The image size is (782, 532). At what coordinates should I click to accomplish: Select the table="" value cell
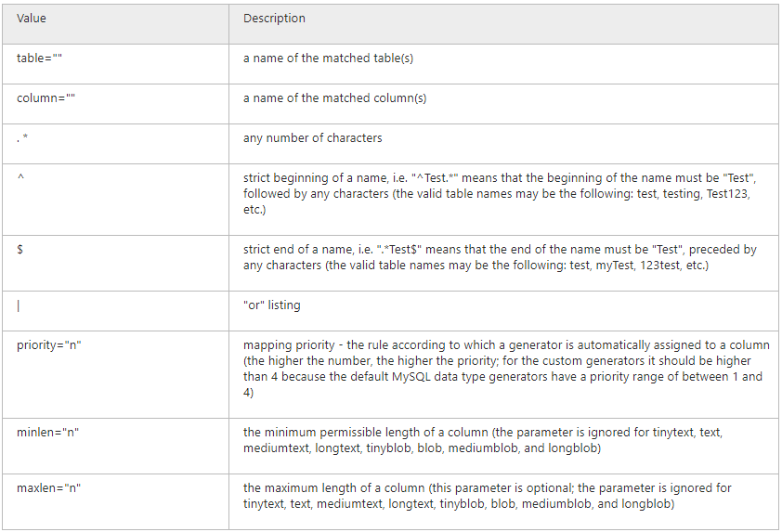(x=115, y=64)
